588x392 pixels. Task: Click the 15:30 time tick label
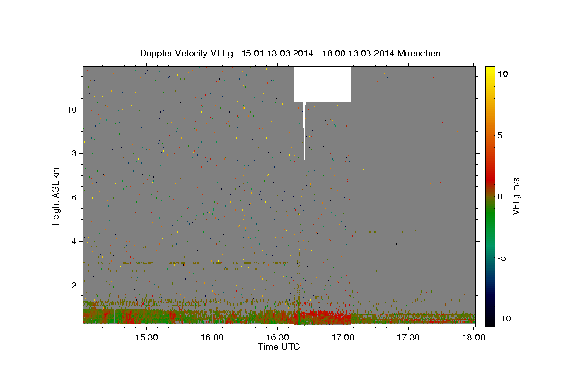[x=146, y=337]
